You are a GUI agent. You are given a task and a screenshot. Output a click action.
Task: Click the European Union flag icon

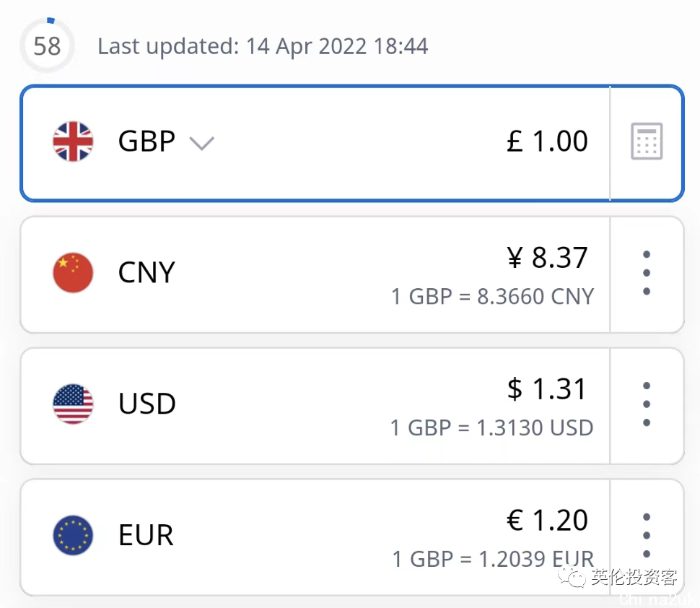point(73,535)
